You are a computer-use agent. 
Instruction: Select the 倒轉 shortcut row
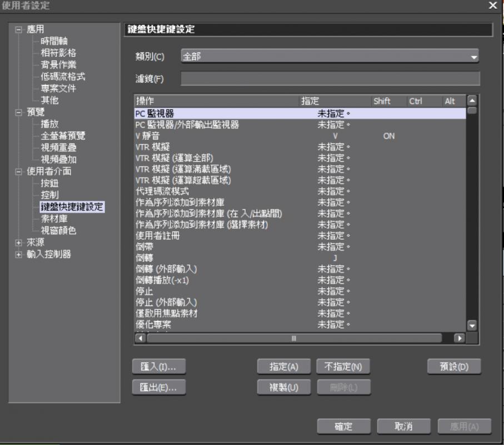[x=143, y=258]
